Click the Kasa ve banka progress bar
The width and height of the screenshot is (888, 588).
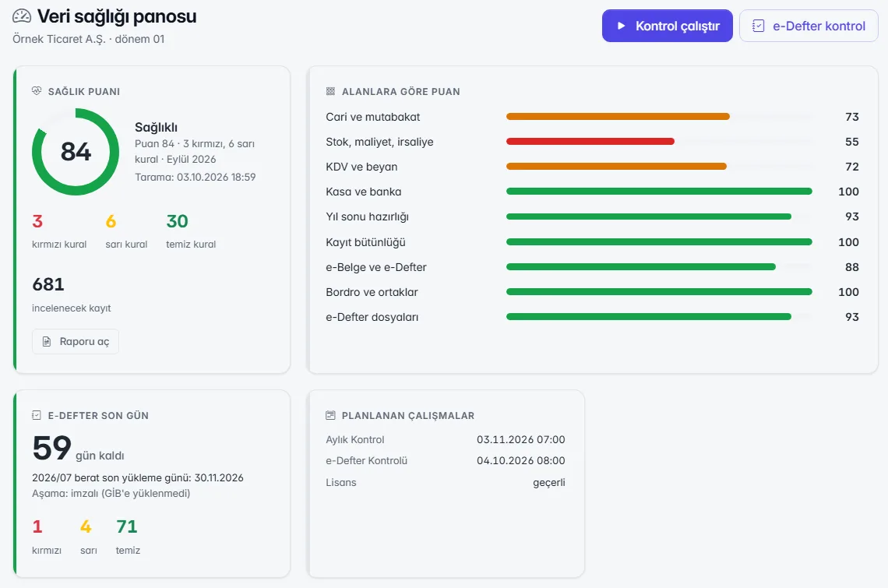(659, 192)
